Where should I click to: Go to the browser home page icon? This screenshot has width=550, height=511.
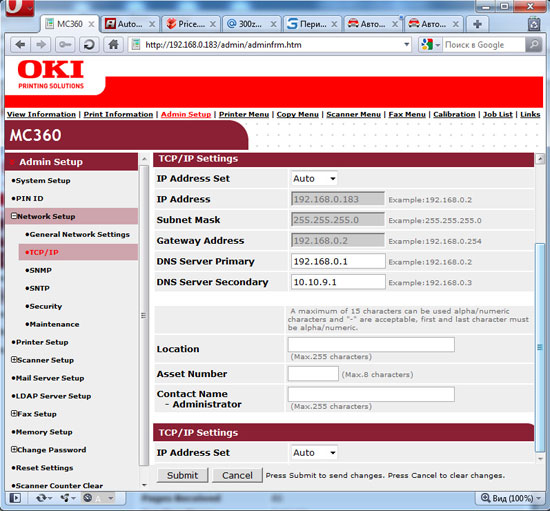[x=113, y=45]
